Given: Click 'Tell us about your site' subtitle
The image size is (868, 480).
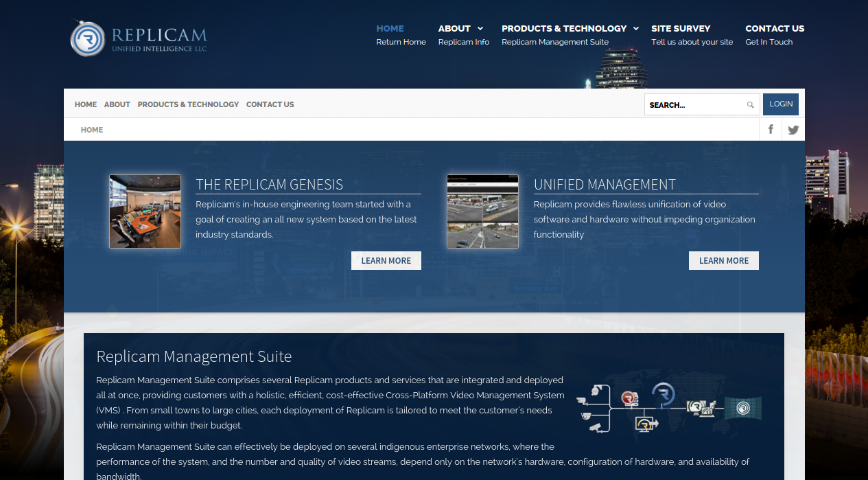Looking at the screenshot, I should tap(692, 42).
